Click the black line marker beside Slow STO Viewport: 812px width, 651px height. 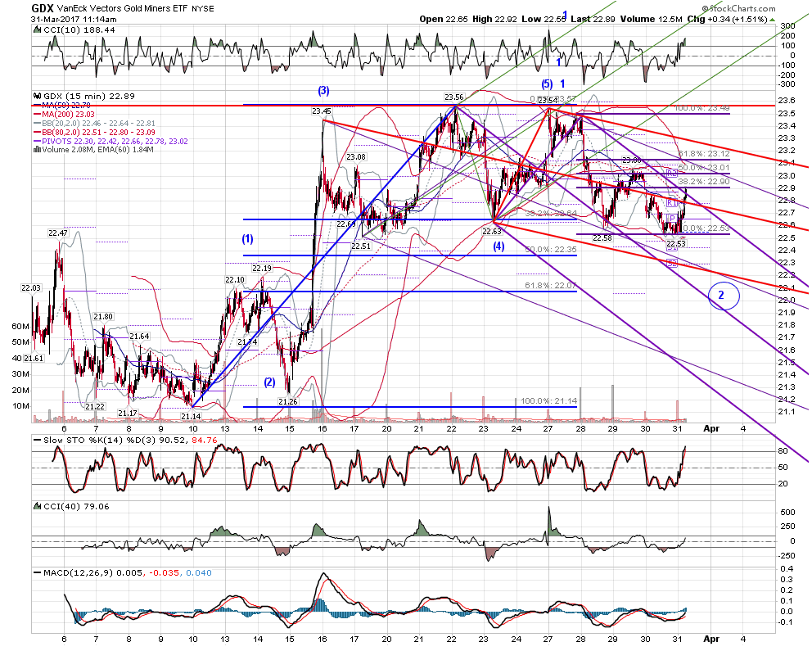38,441
